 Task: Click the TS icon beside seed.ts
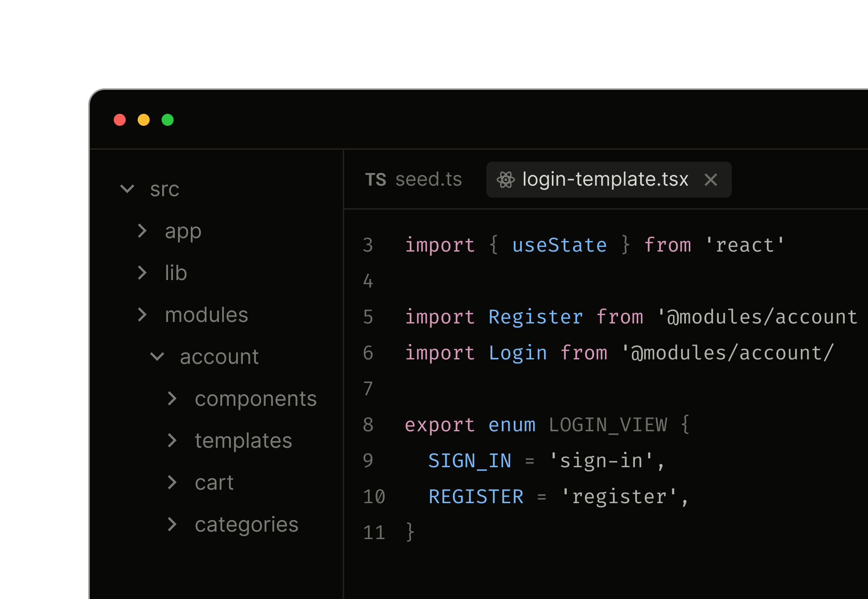point(375,180)
